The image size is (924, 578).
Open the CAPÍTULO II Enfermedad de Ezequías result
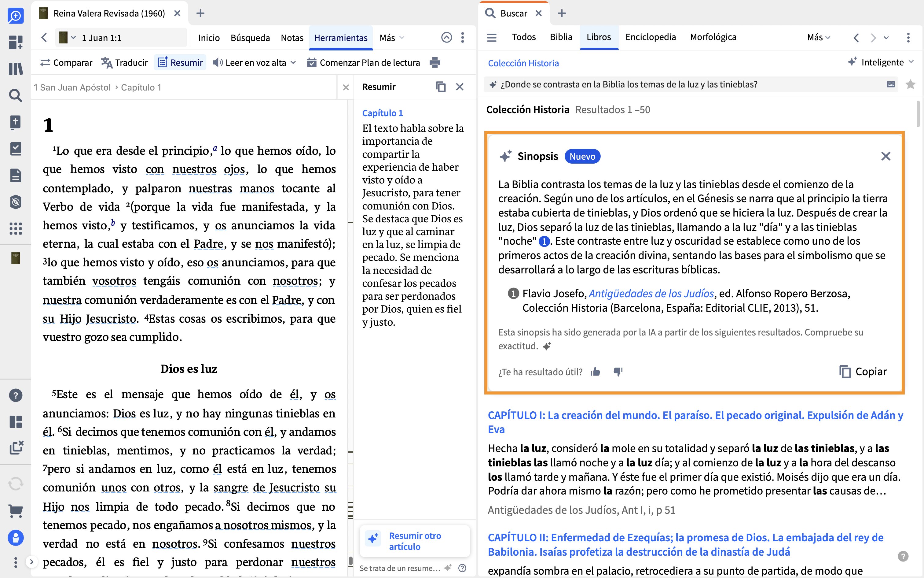(685, 545)
